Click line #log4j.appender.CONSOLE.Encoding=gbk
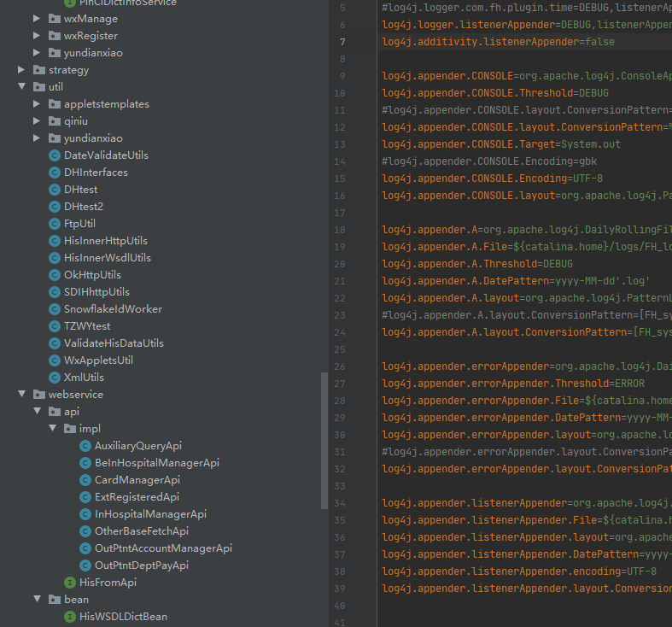Image resolution: width=672 pixels, height=627 pixels. point(489,161)
